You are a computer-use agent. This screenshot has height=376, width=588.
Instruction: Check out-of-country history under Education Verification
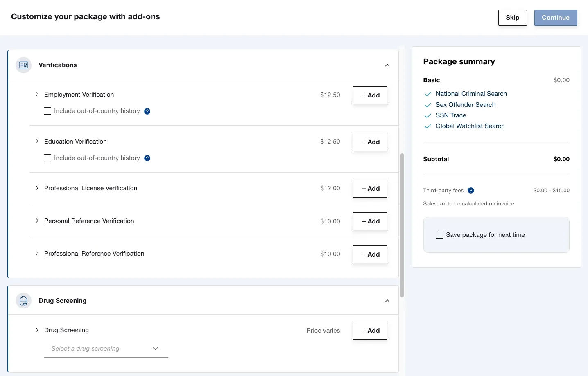coord(47,158)
